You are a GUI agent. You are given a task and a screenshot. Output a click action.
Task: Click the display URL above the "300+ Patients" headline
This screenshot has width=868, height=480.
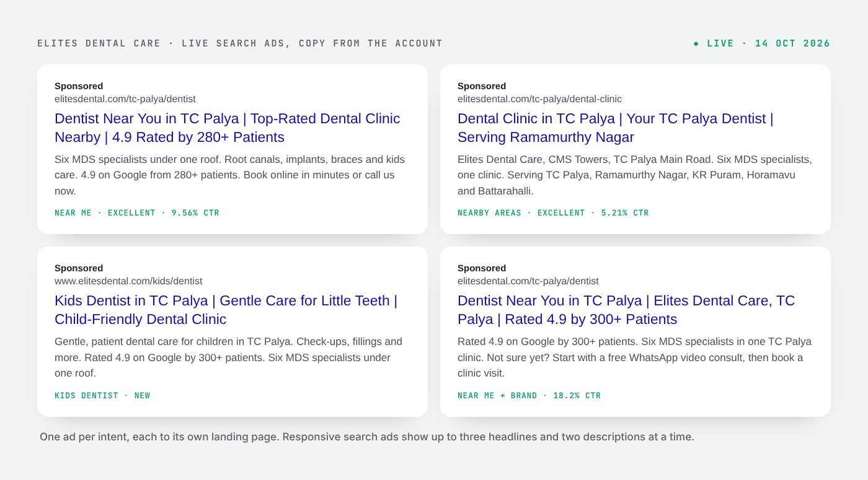(528, 281)
